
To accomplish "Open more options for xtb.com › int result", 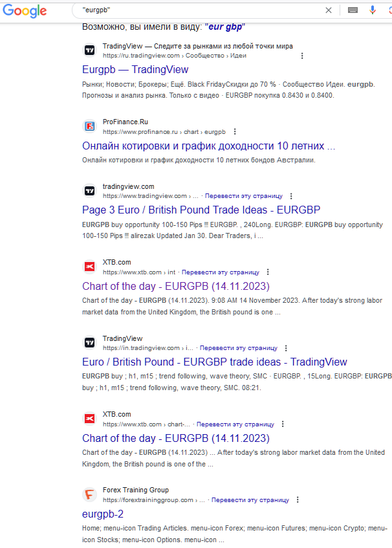I will point(268,272).
